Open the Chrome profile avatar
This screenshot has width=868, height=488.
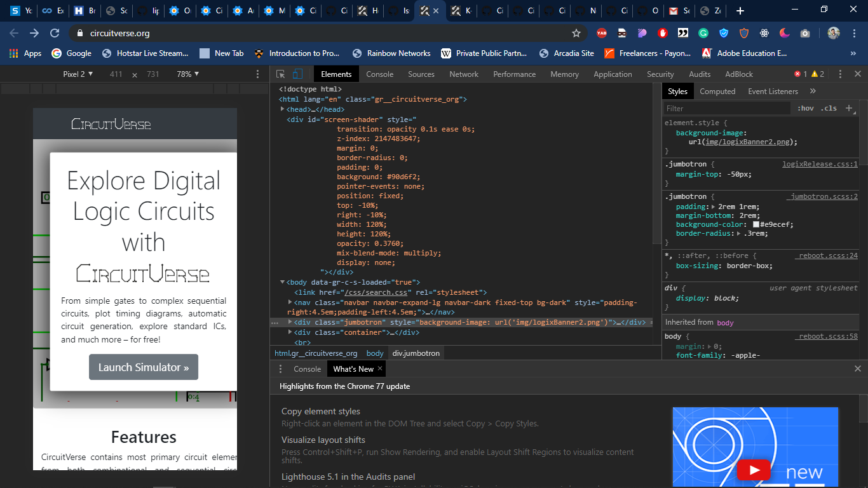point(834,33)
